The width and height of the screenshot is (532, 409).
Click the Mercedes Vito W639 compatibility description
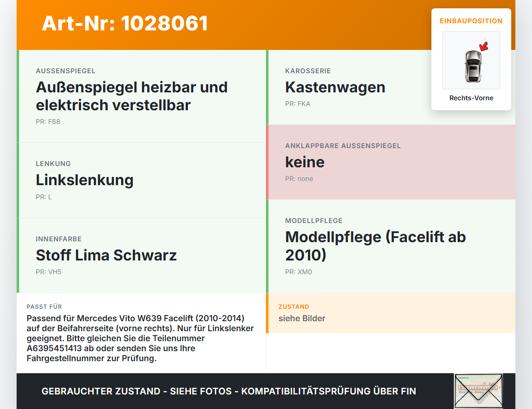point(140,338)
